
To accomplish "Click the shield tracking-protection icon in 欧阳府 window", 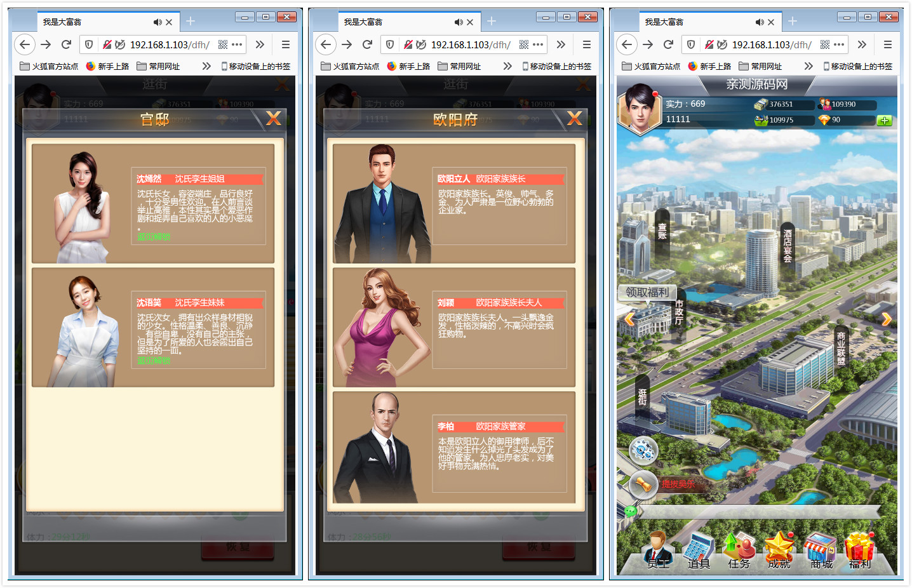I will [390, 44].
